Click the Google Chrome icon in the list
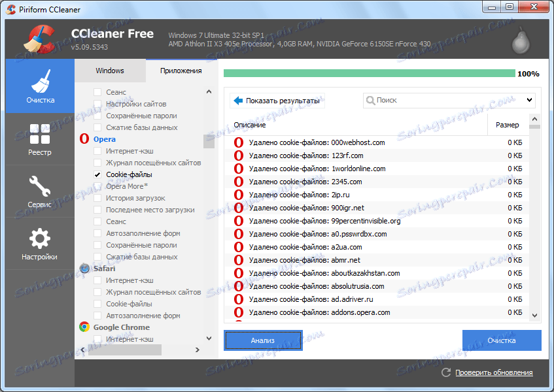 [84, 327]
